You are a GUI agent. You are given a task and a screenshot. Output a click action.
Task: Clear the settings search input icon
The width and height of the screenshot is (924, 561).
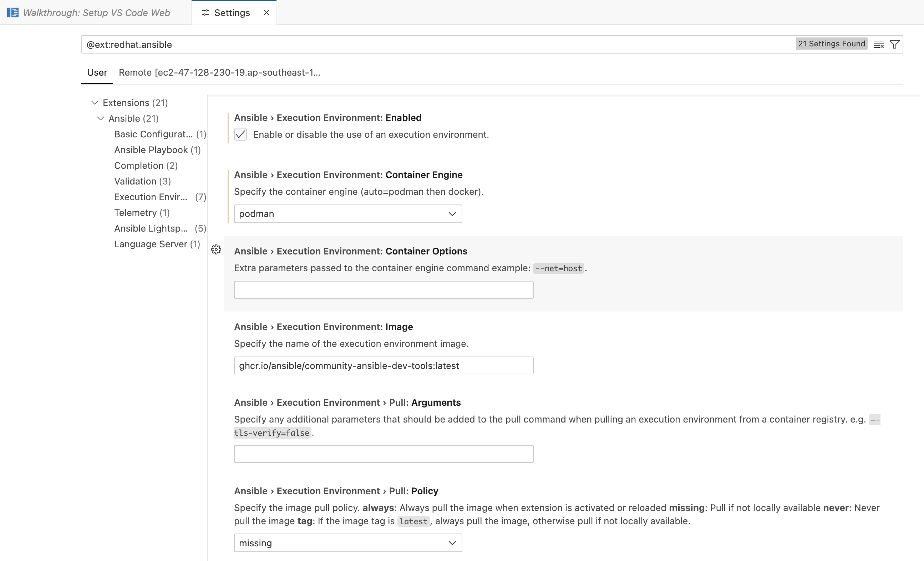[x=879, y=44]
